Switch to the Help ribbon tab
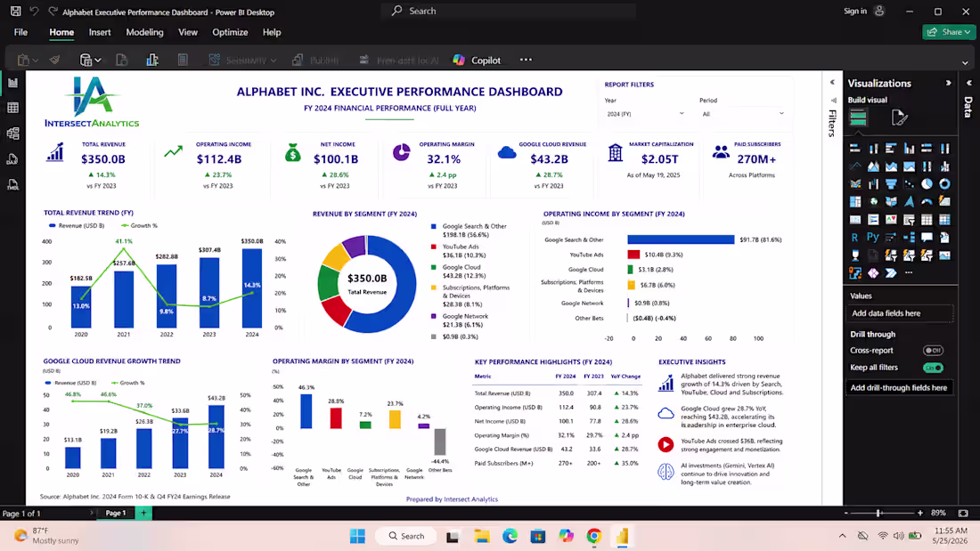Image resolution: width=980 pixels, height=551 pixels. pyautogui.click(x=271, y=32)
